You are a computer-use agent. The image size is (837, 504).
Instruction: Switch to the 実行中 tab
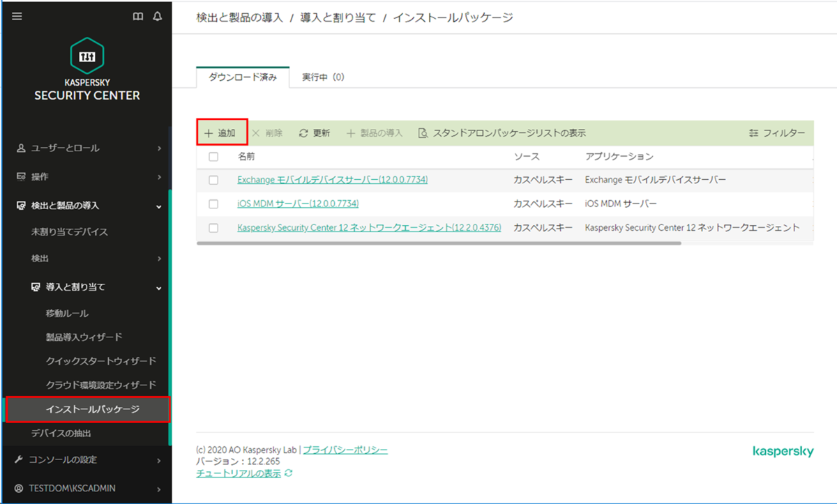pyautogui.click(x=322, y=77)
